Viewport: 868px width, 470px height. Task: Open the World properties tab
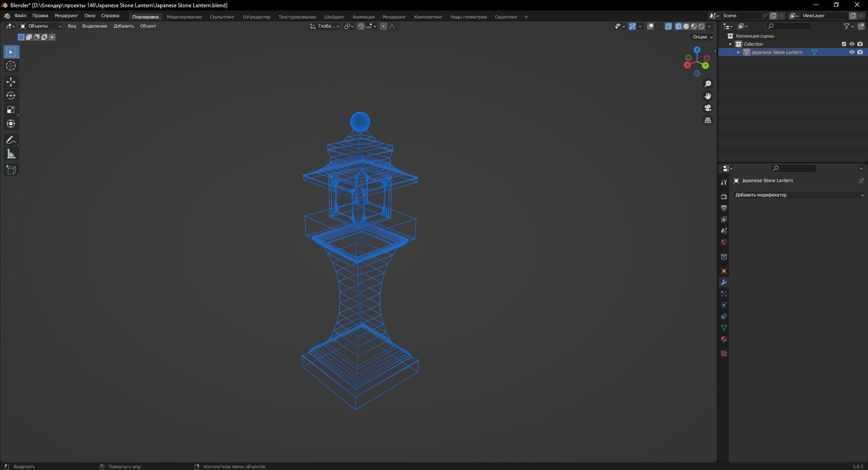click(724, 242)
